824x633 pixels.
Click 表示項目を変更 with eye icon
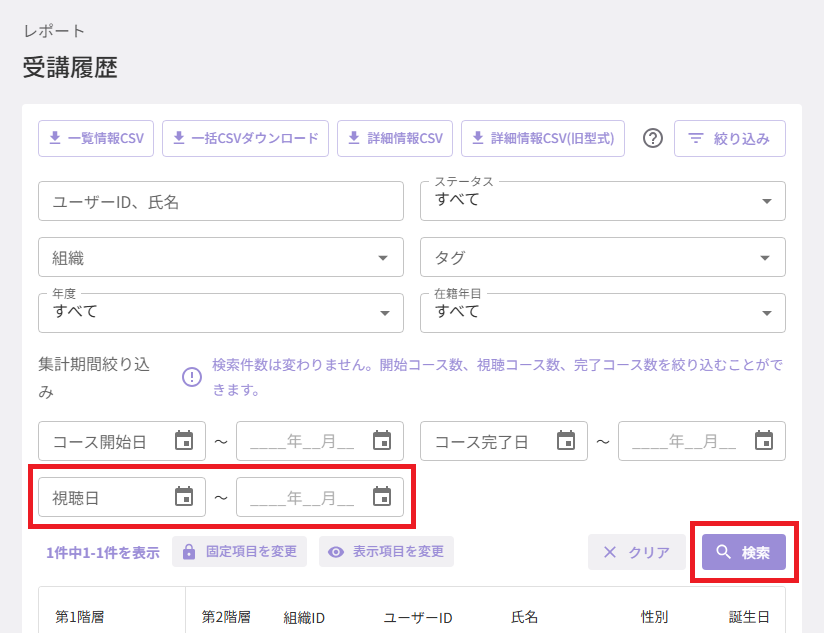pos(386,552)
